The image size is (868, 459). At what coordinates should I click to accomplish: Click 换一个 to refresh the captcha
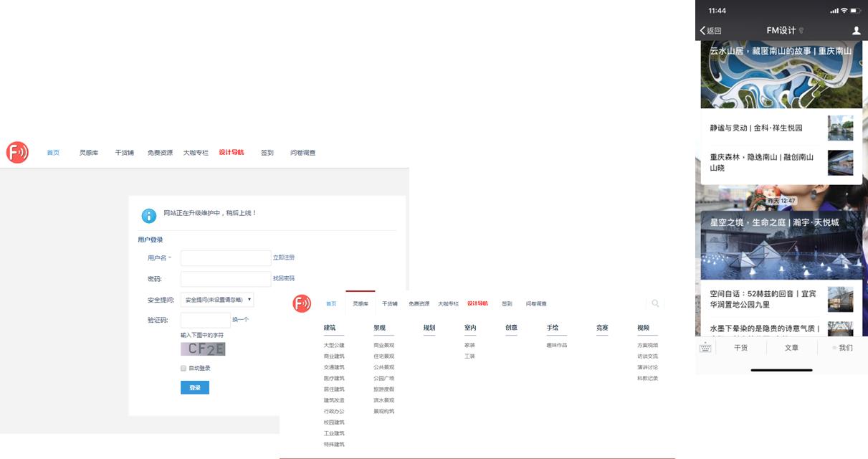click(x=241, y=320)
